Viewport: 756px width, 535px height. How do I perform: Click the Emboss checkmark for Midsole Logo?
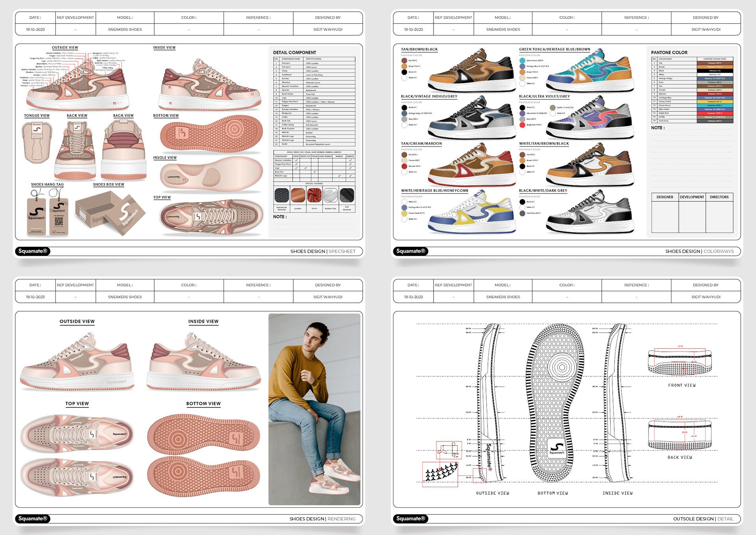tap(350, 176)
